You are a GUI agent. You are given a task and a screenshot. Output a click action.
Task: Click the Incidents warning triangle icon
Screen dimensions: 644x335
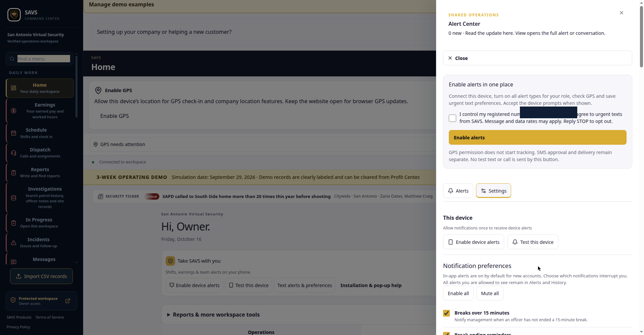click(14, 243)
